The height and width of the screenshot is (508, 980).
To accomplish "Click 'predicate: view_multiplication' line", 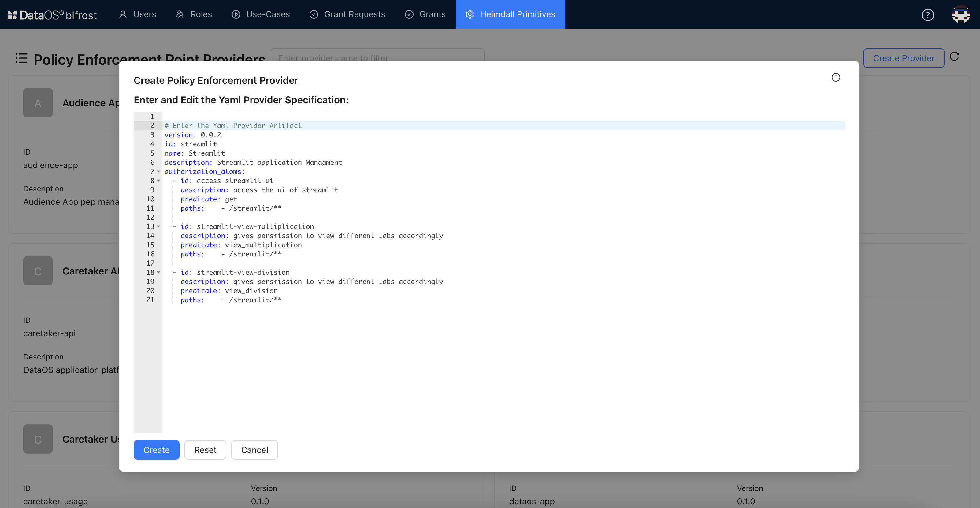I will (x=241, y=245).
